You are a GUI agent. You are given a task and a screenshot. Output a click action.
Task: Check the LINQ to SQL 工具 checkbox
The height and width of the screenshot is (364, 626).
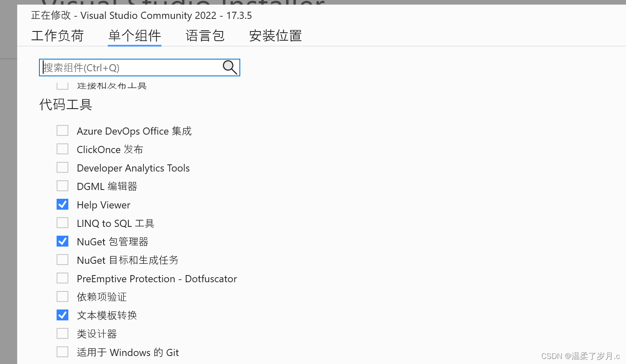coord(62,223)
